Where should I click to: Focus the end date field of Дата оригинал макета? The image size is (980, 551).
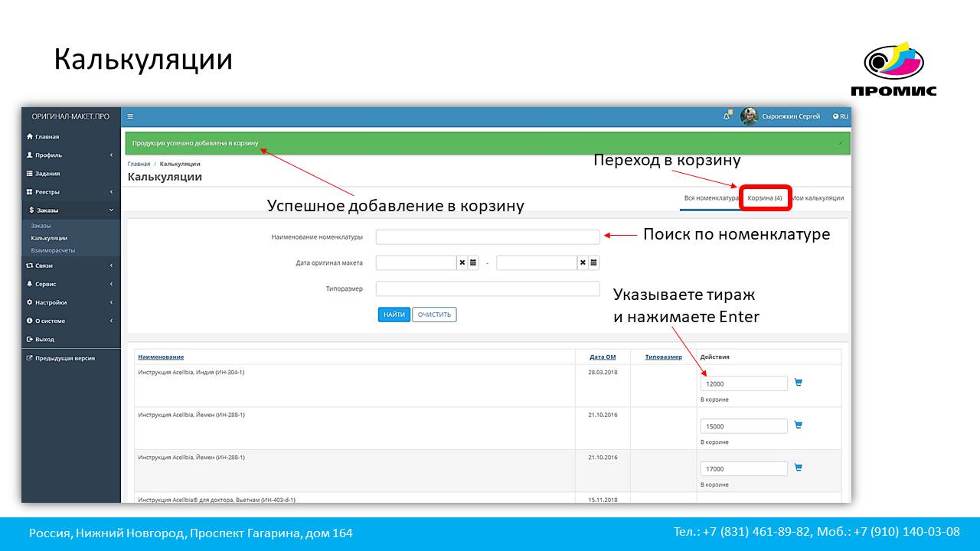[537, 262]
